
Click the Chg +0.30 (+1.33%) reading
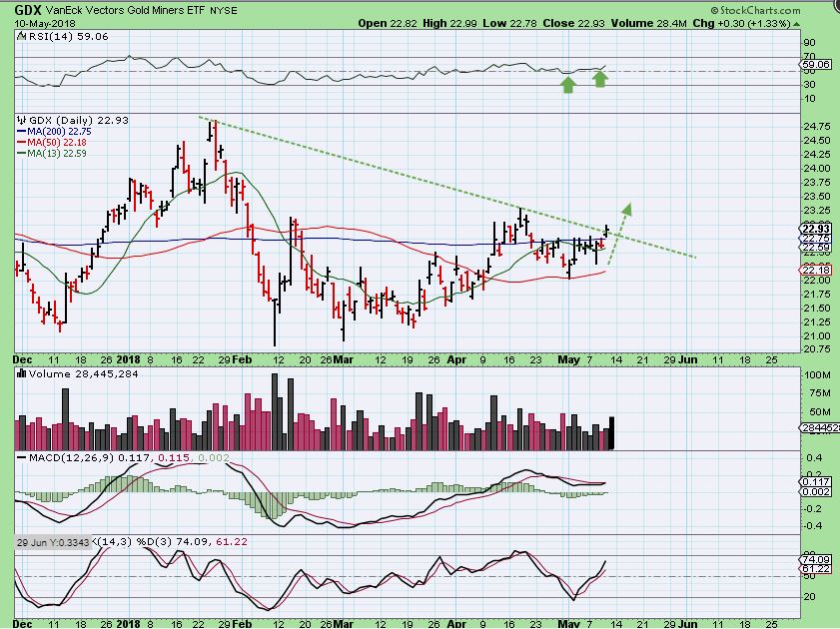[x=742, y=23]
